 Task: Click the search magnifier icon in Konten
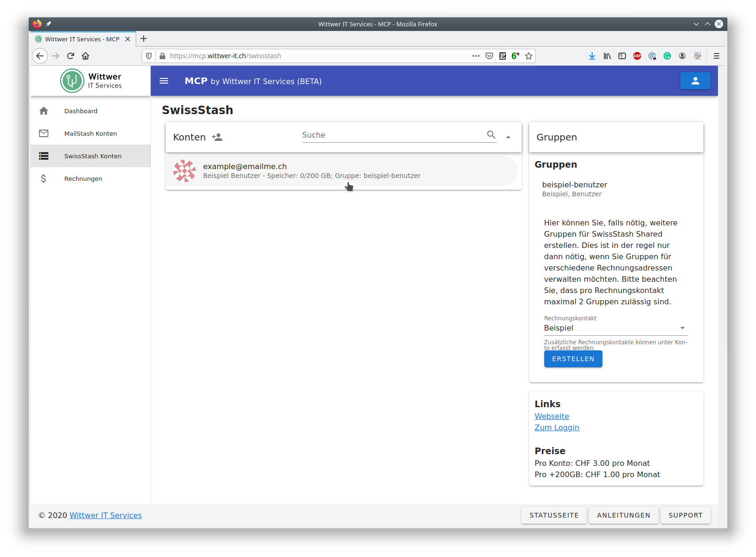(491, 135)
